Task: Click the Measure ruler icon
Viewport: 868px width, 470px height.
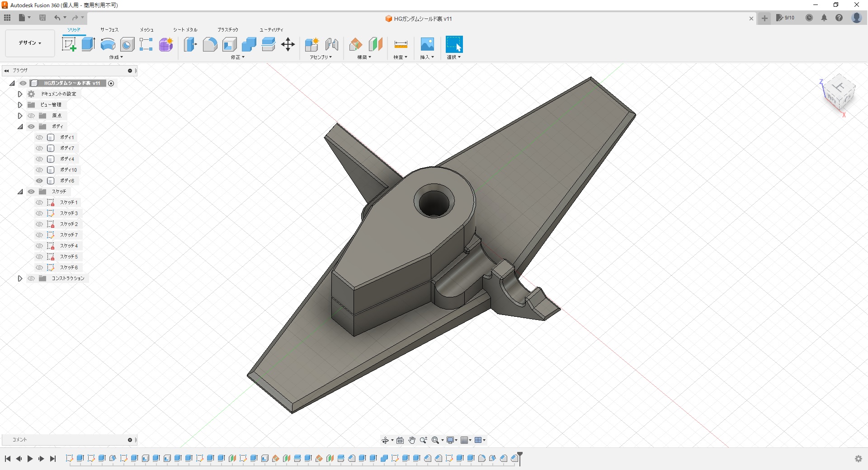Action: tap(401, 44)
